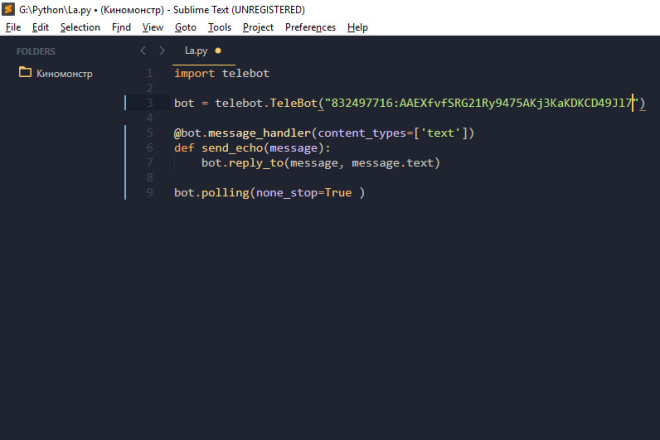
Task: Click the 'def' keyword on line 6
Action: tap(184, 148)
